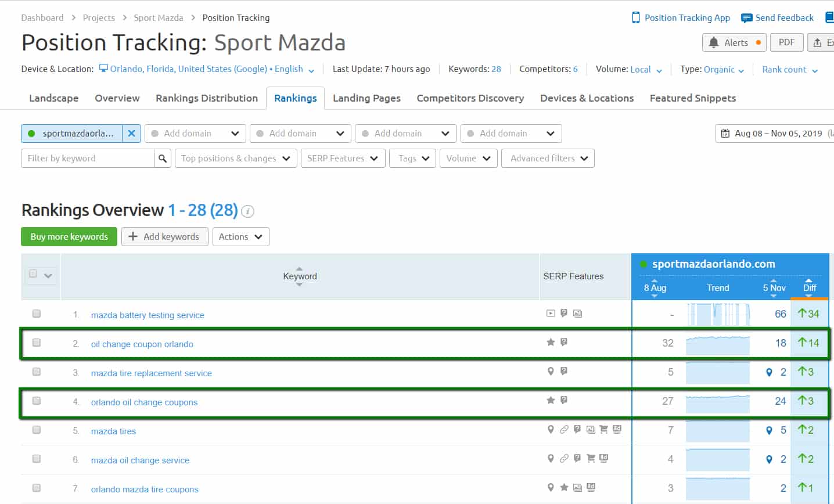Click the Aug 08 – Nov 05, 2019 date range picker

tap(774, 134)
